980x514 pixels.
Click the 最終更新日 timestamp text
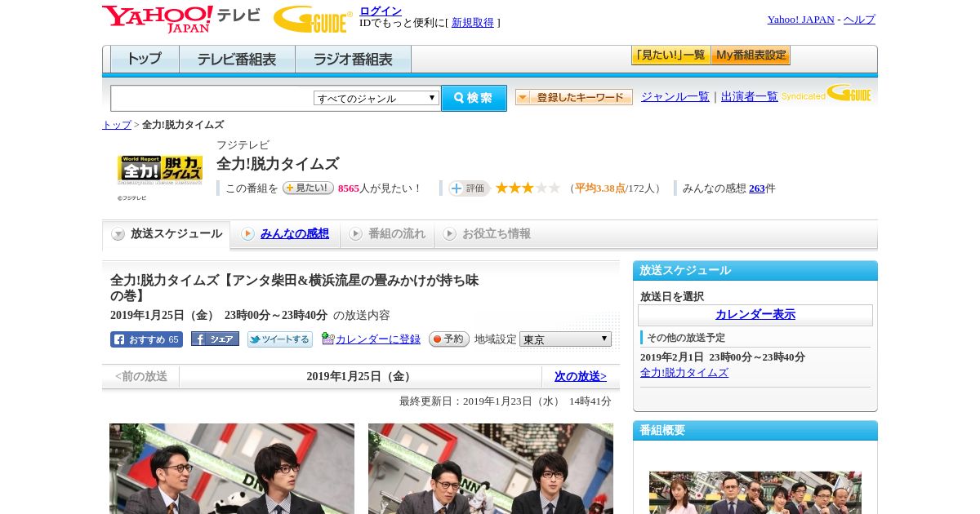(x=506, y=401)
